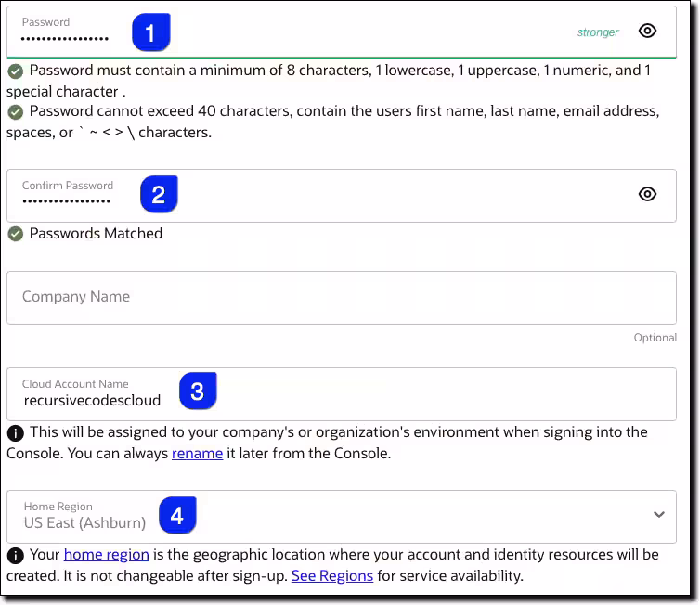
Task: Open the rename link
Action: tap(197, 454)
